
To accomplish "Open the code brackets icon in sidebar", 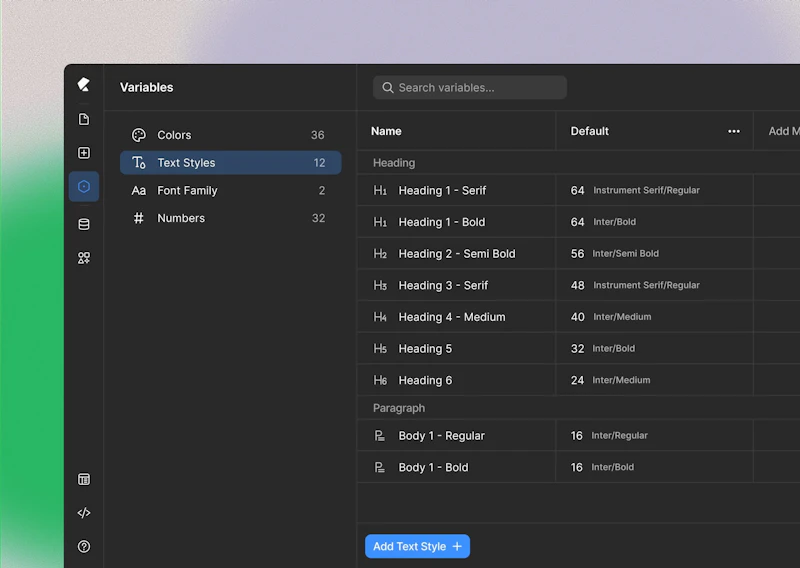I will click(x=84, y=512).
